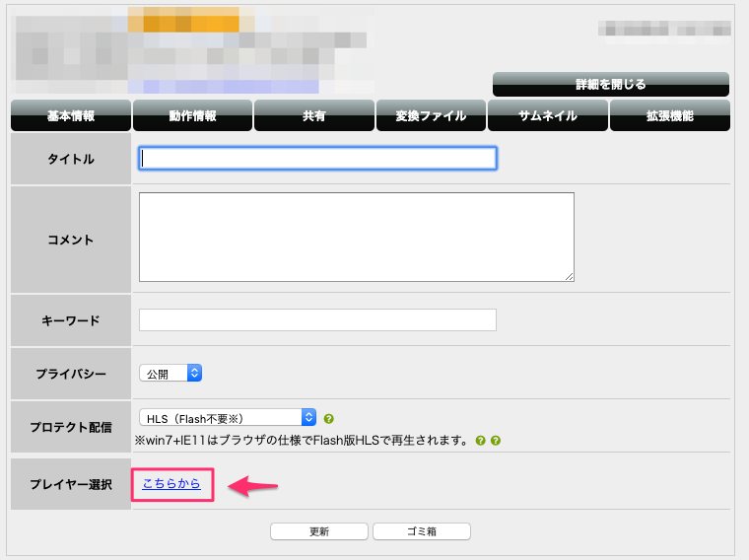Image resolution: width=749 pixels, height=560 pixels.
Task: Switch to the 基本情報 tab
Action: coord(70,116)
